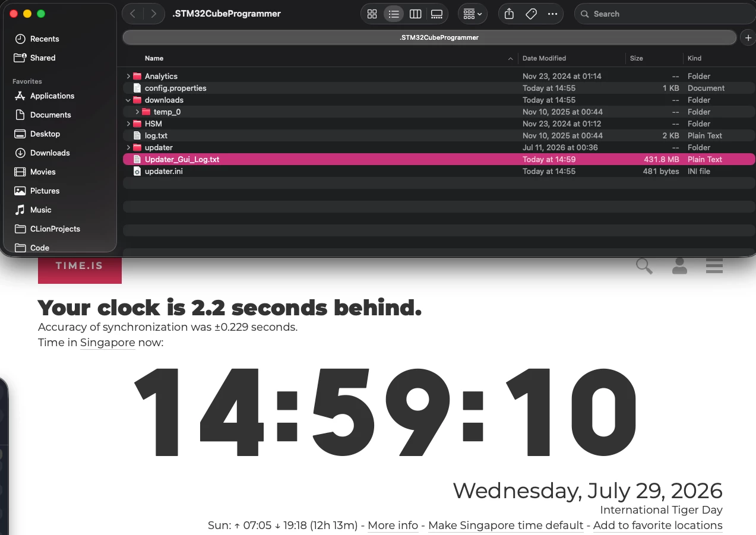Screen dimensions: 756x535
Task: Add a new Finder tab
Action: [x=748, y=37]
